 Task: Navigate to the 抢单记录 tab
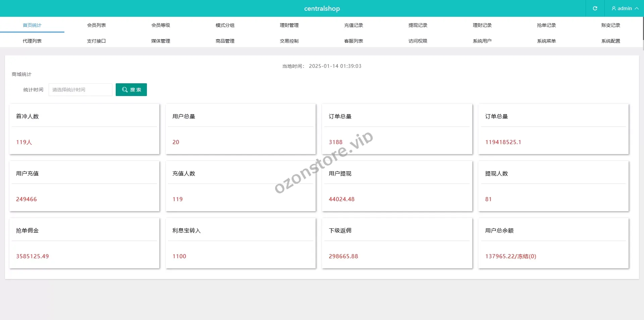click(546, 25)
